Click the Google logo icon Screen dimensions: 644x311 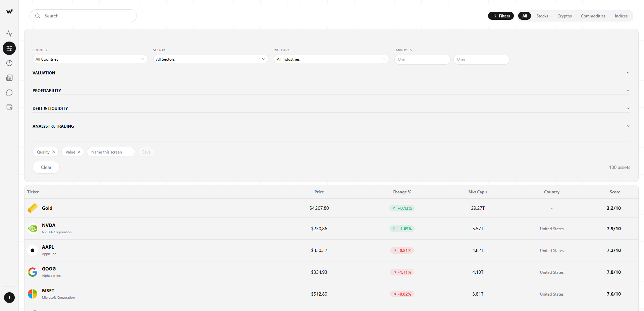(33, 272)
